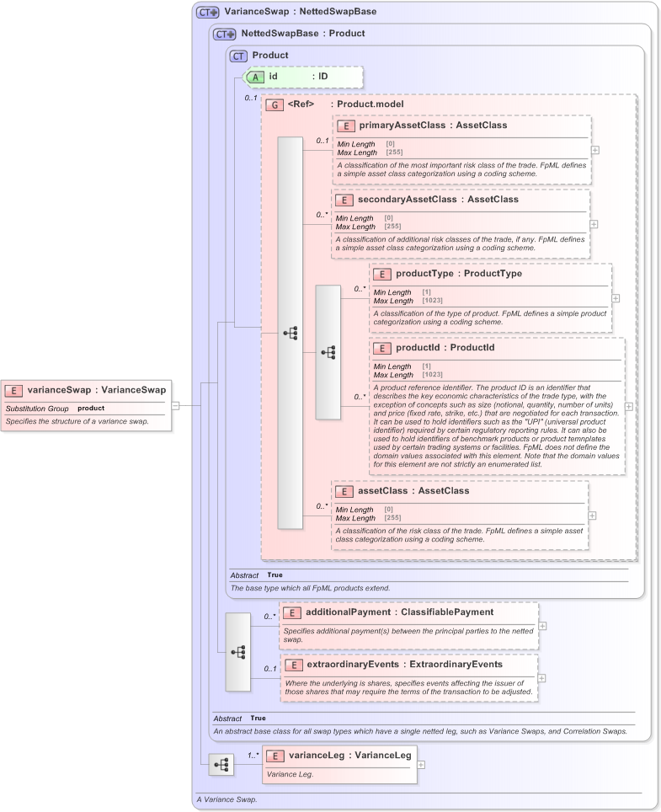Click the A attribute icon for id

pos(255,77)
